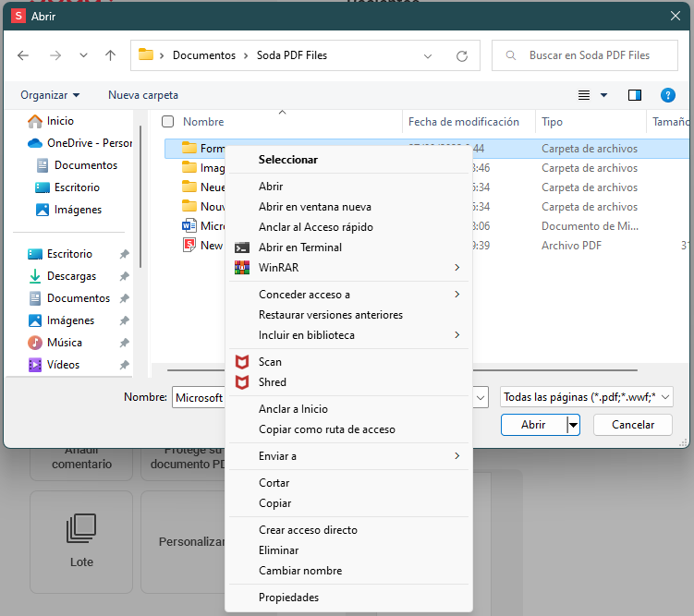The width and height of the screenshot is (694, 616).
Task: Sort by Tipo column
Action: [552, 122]
